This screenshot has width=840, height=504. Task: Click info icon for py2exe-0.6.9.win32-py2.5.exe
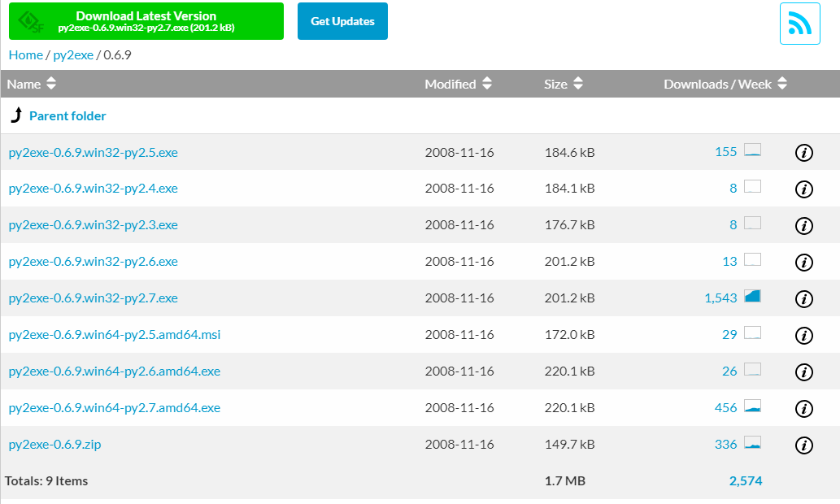pyautogui.click(x=803, y=153)
